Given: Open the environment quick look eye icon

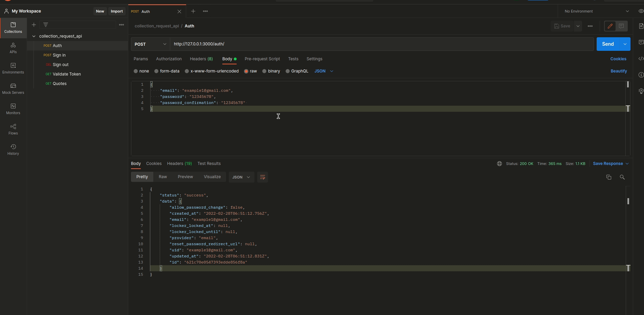Looking at the screenshot, I should coord(640,11).
